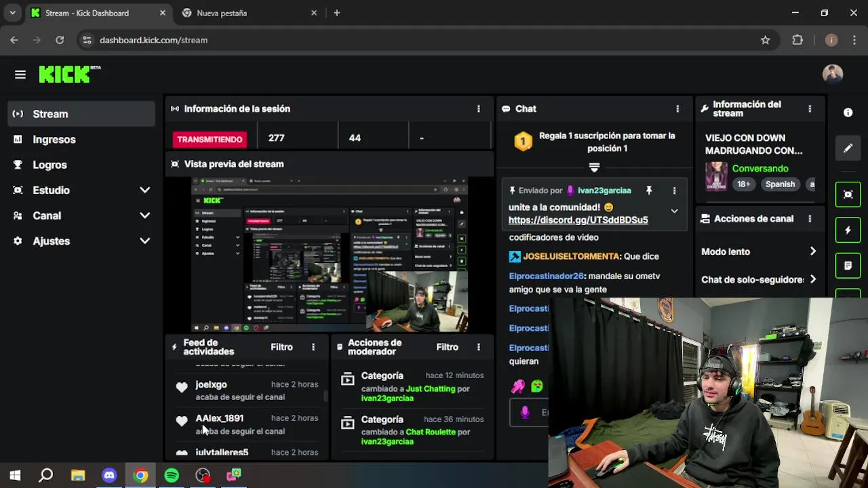Toggle the lightning activity feed icon in the right sidebar
Viewport: 868px width, 488px height.
point(848,230)
